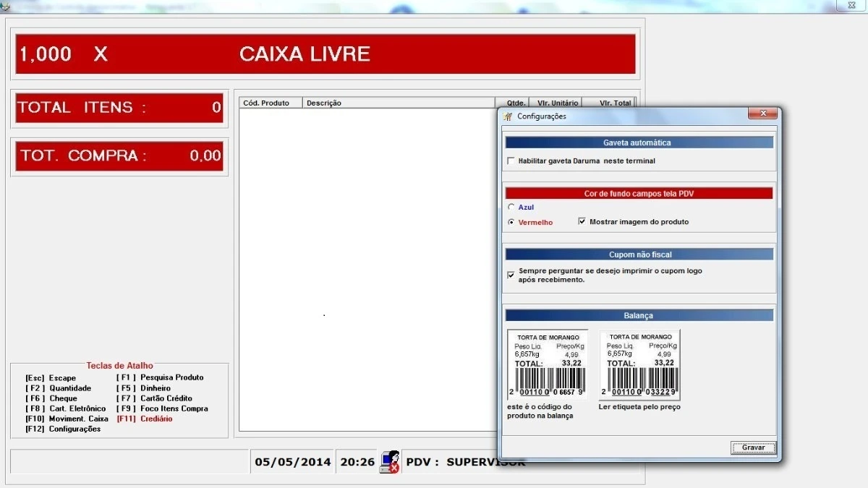Click the 'Vlr. Unitário' column header
The image size is (868, 488).
point(557,103)
